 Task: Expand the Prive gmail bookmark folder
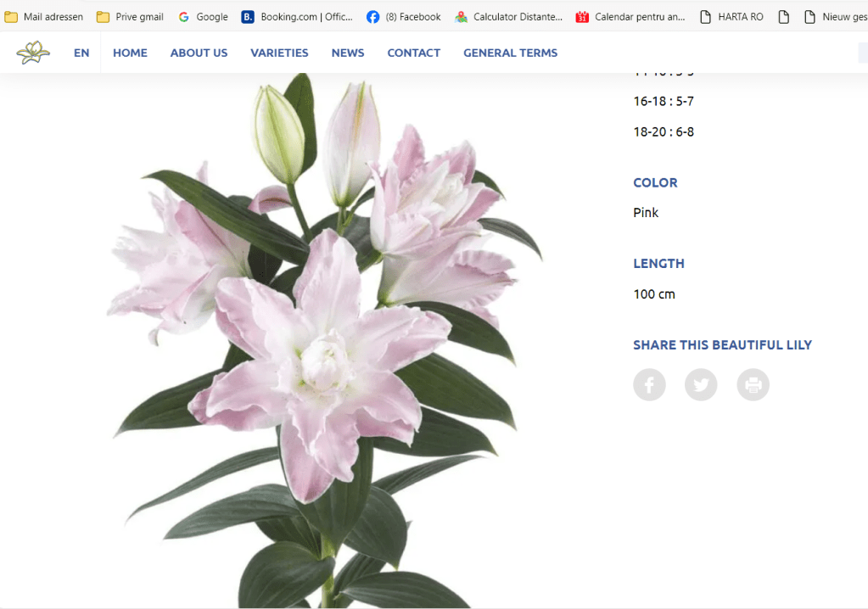pyautogui.click(x=130, y=17)
